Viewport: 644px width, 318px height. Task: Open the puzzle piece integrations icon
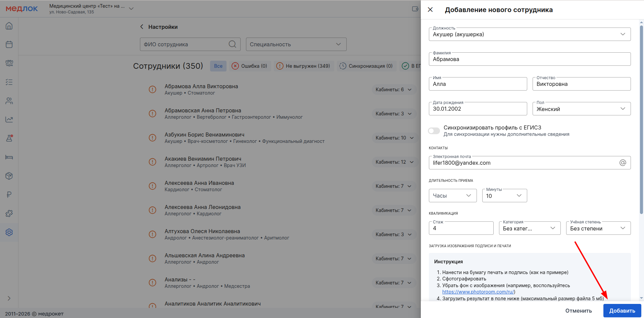[x=9, y=213]
